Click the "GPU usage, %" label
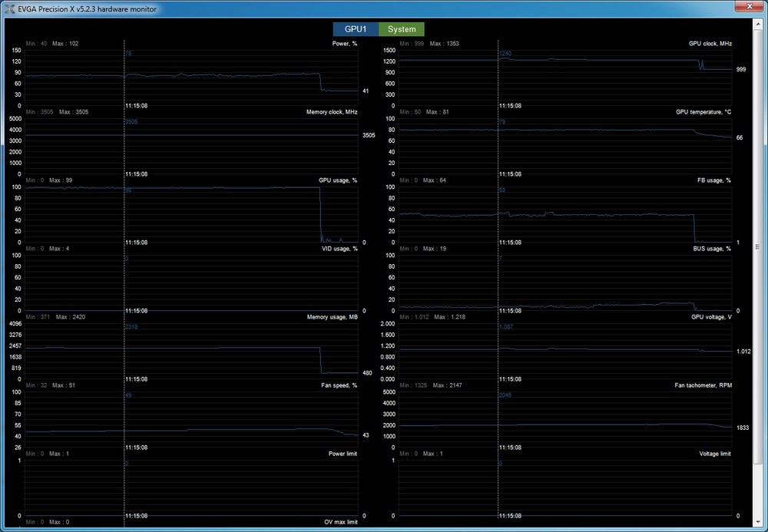 coord(338,180)
